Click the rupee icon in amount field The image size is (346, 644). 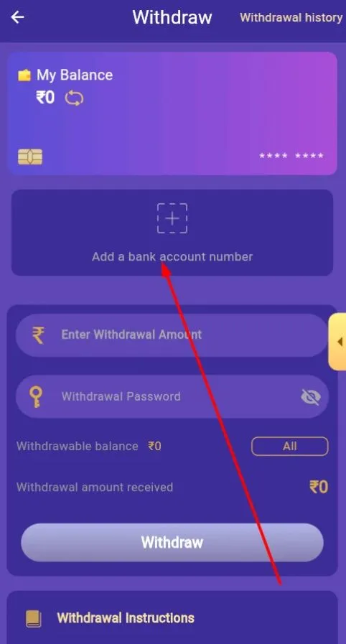click(39, 335)
